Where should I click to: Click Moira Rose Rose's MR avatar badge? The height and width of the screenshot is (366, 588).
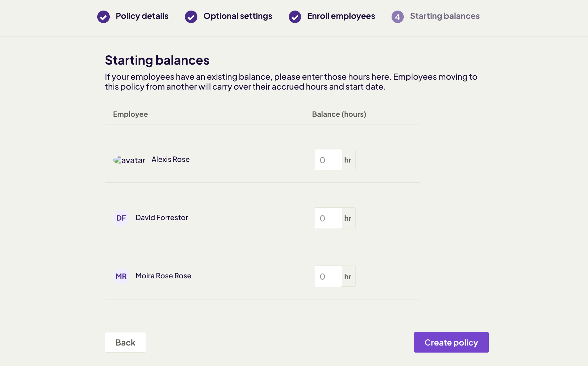121,276
